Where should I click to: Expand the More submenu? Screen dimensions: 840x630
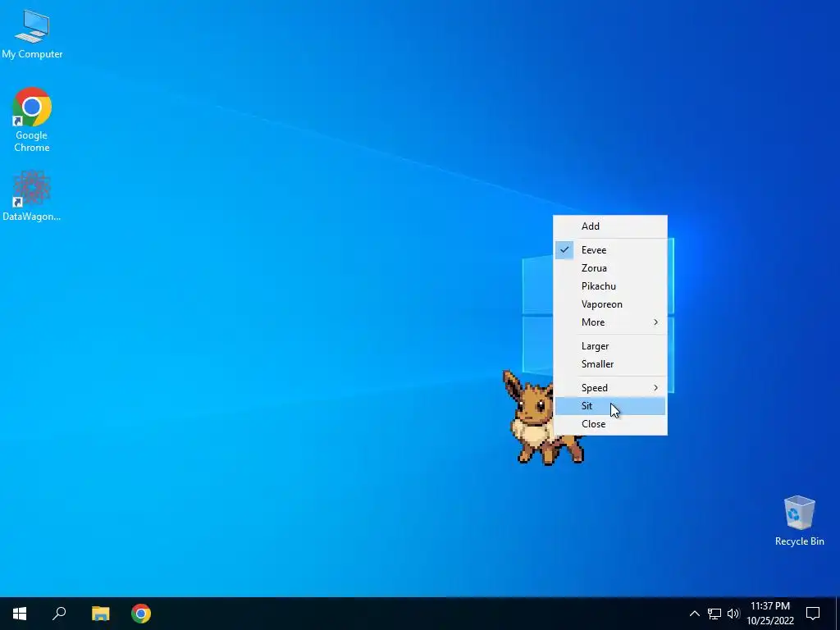click(x=610, y=322)
